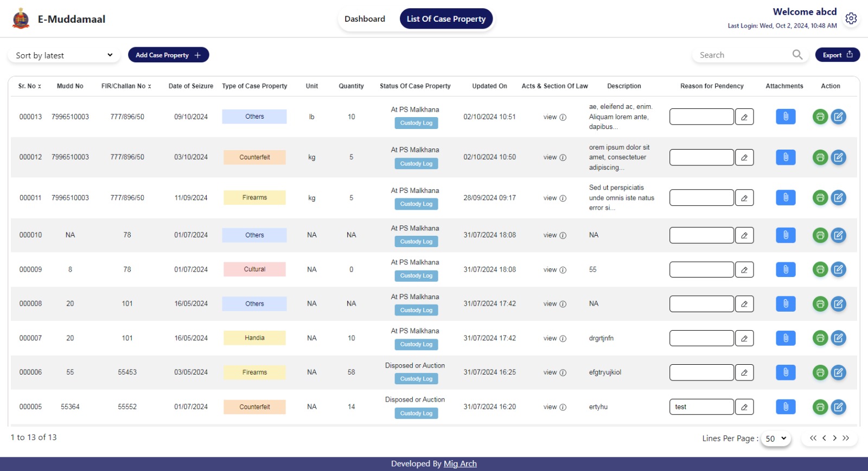
Task: Edit the case property 000009
Action: tap(839, 269)
